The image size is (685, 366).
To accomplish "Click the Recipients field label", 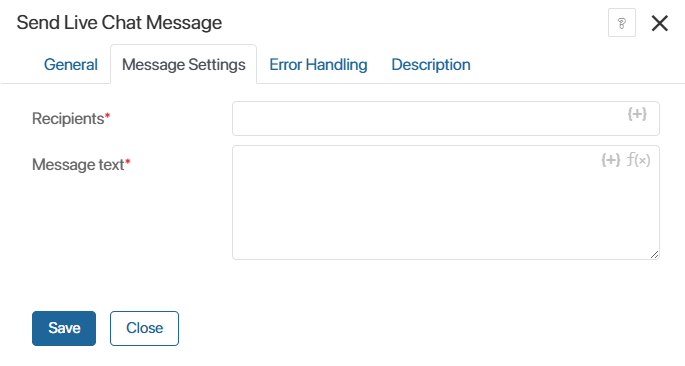I will 68,119.
